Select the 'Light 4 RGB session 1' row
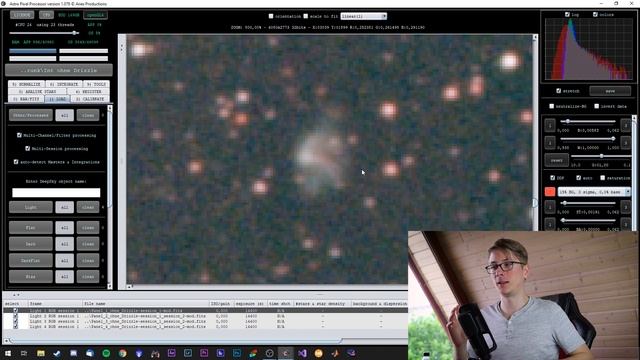The width and height of the screenshot is (640, 360). (x=205, y=327)
